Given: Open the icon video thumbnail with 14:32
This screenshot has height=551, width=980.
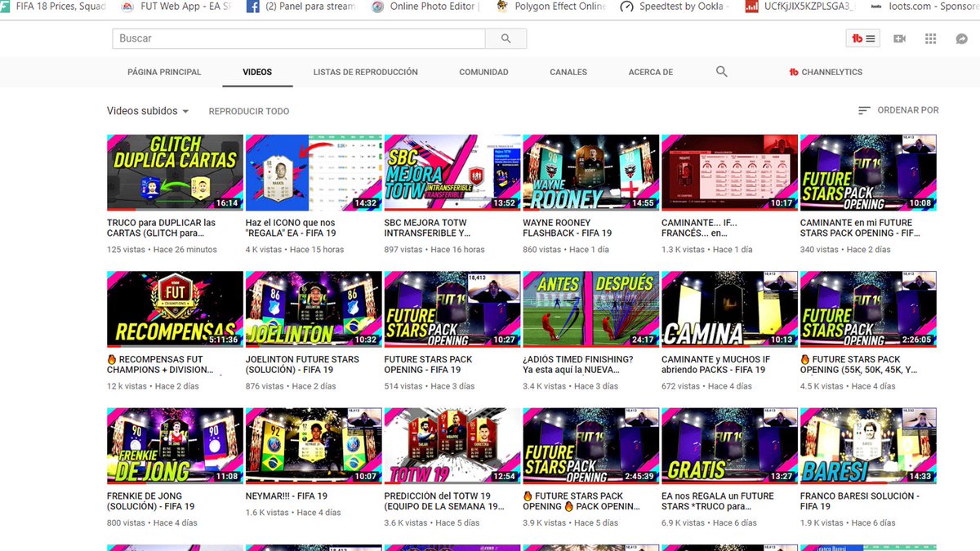Looking at the screenshot, I should tap(314, 173).
